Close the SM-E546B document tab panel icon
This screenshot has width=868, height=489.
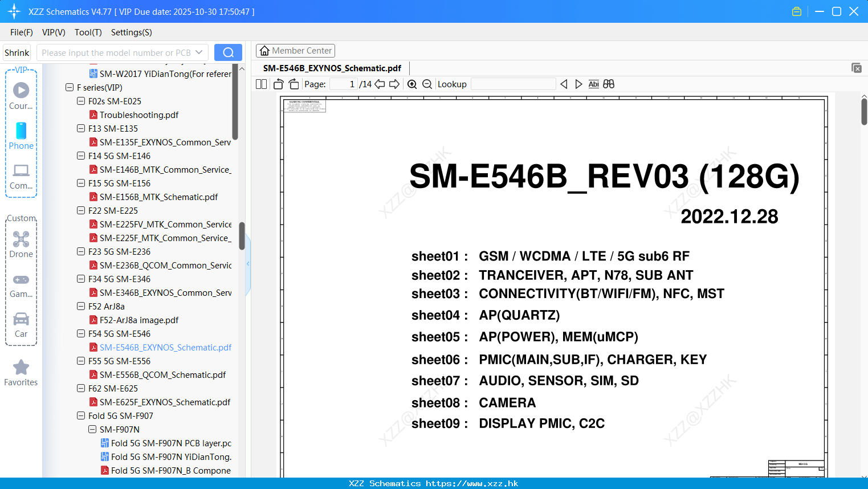[857, 68]
